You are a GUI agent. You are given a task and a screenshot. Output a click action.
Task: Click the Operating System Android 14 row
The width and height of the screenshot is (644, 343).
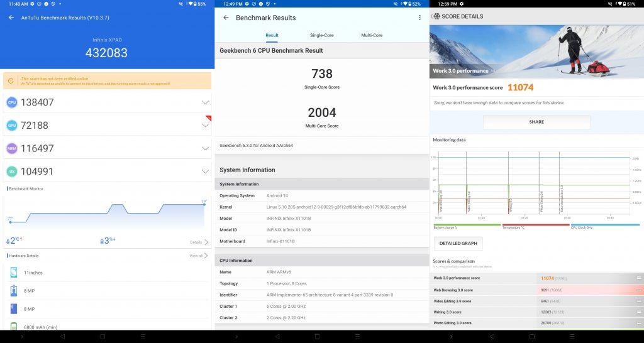pos(322,196)
